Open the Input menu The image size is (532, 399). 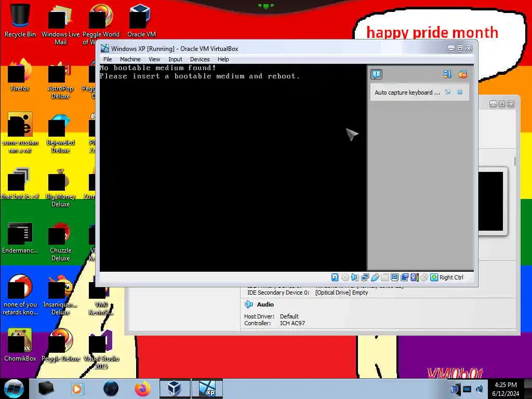coord(175,59)
